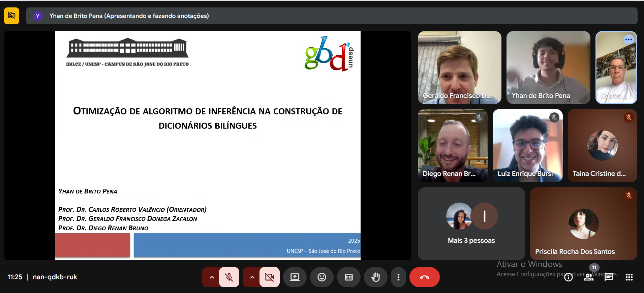This screenshot has height=293, width=644.
Task: Click UNESP – São José do Rio Preto footer text
Action: pyautogui.click(x=323, y=251)
